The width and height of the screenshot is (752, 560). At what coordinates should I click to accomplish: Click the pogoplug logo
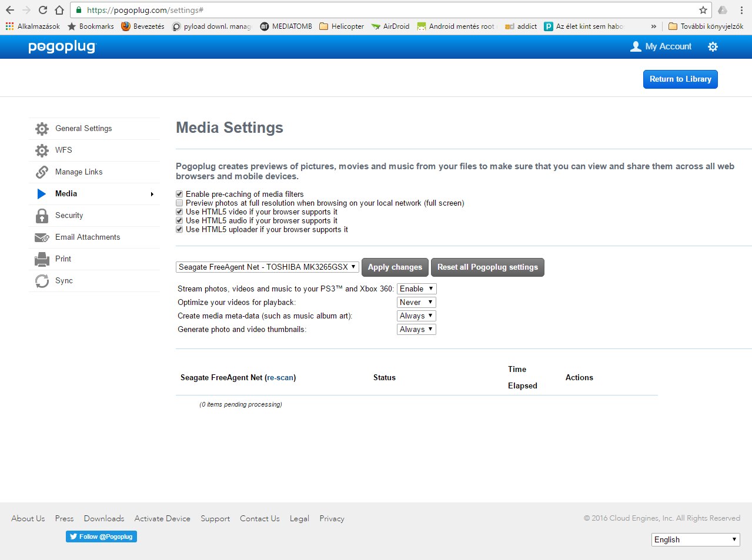tap(62, 46)
